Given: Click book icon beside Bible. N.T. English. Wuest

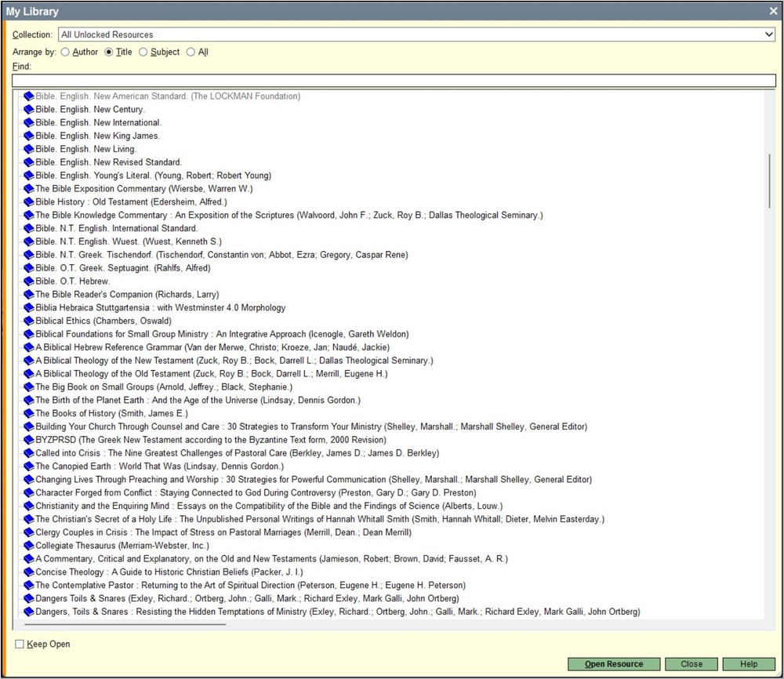Looking at the screenshot, I should [x=29, y=241].
